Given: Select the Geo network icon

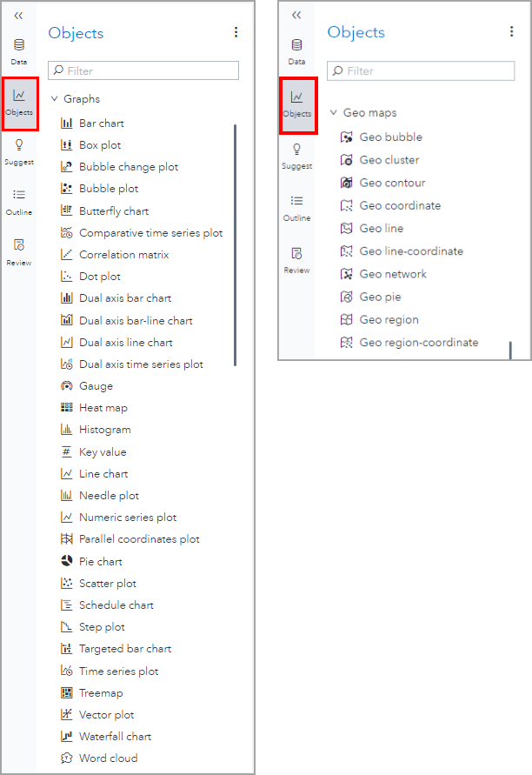Looking at the screenshot, I should tap(347, 274).
